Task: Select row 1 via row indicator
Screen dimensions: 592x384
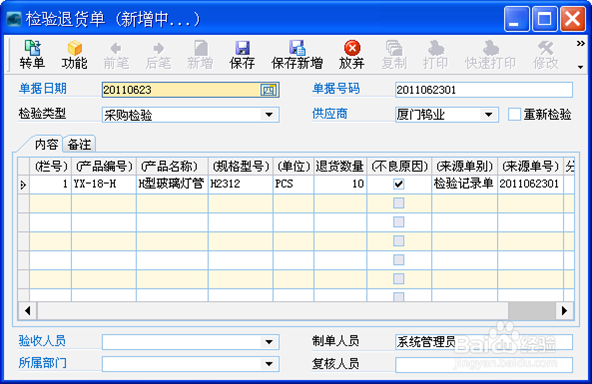Action: [23, 185]
